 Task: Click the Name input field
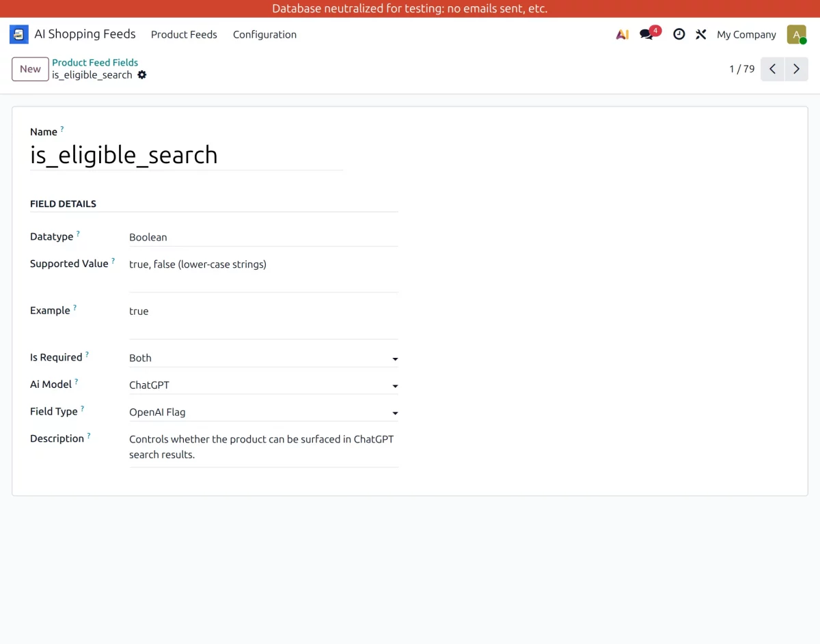[186, 155]
